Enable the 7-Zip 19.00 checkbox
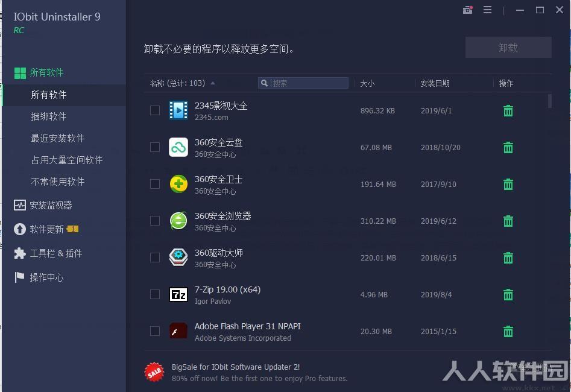Screen dimensions: 571x392 (x=155, y=294)
